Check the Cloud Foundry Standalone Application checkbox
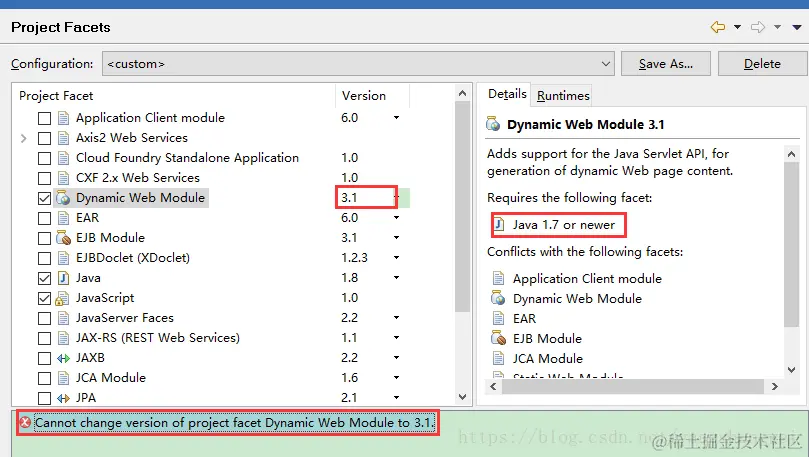809x457 pixels. click(x=44, y=158)
